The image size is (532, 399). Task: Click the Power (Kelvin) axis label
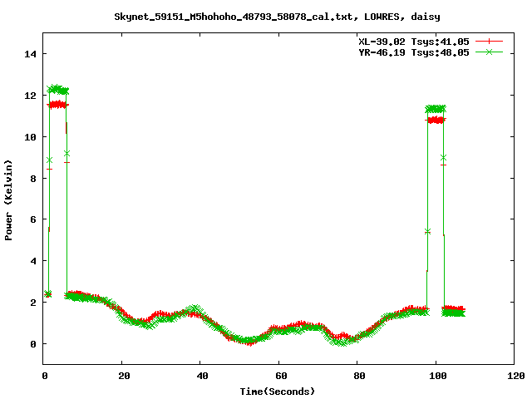coord(8,199)
